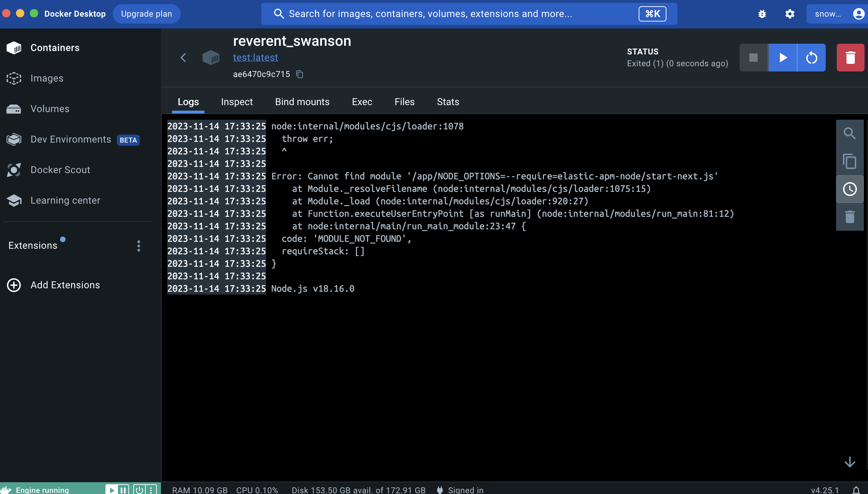Open the Bind mounts tab

click(x=302, y=102)
